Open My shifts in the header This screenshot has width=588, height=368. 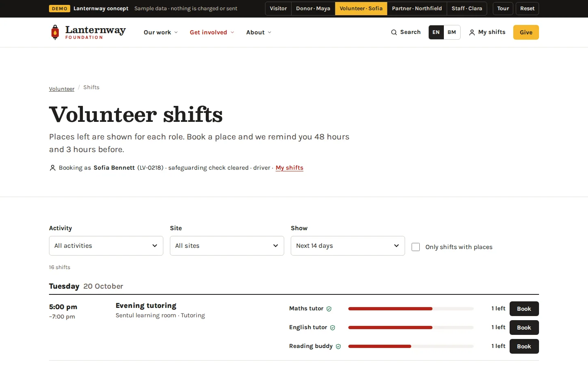pos(487,32)
